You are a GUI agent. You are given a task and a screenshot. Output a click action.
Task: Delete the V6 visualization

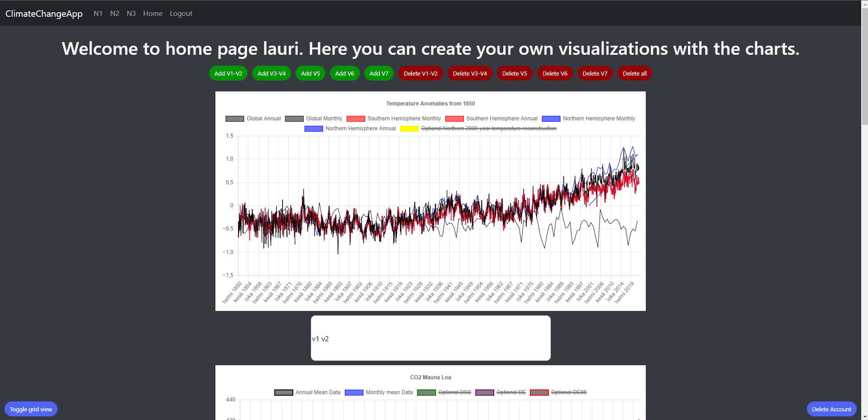tap(555, 73)
